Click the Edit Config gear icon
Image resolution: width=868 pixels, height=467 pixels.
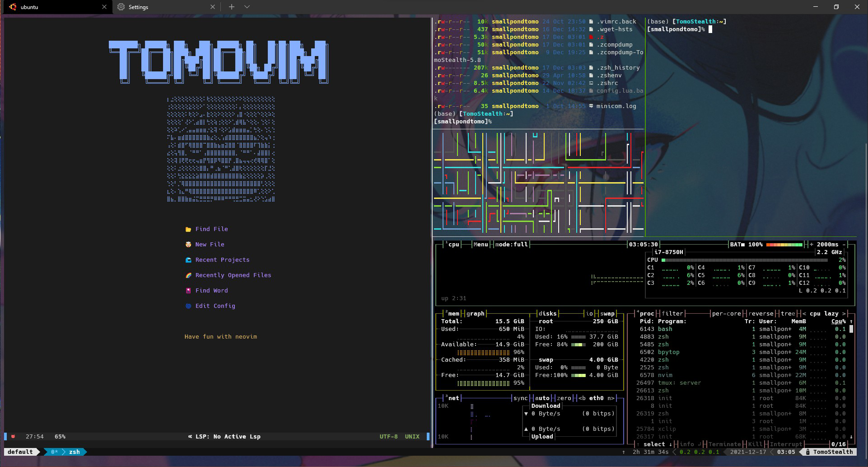(188, 306)
